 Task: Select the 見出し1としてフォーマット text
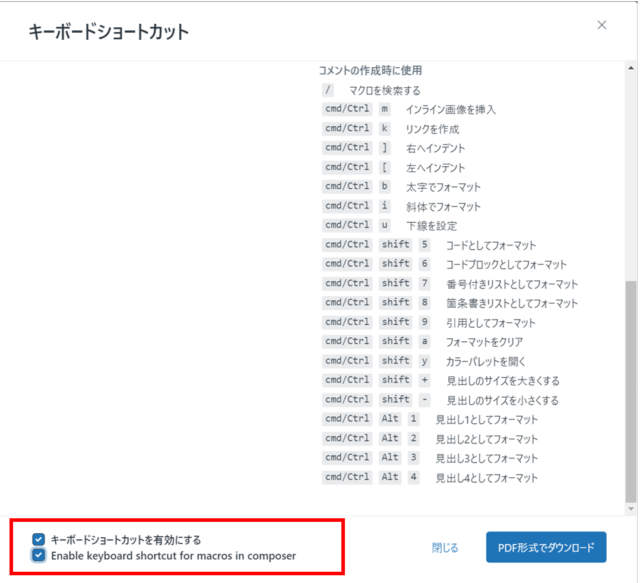pos(487,419)
